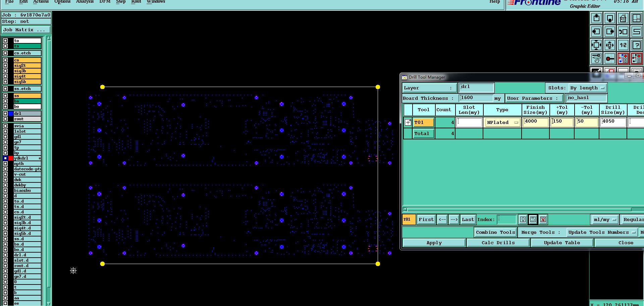
Task: Click the S-shaped path icon
Action: pos(636,32)
